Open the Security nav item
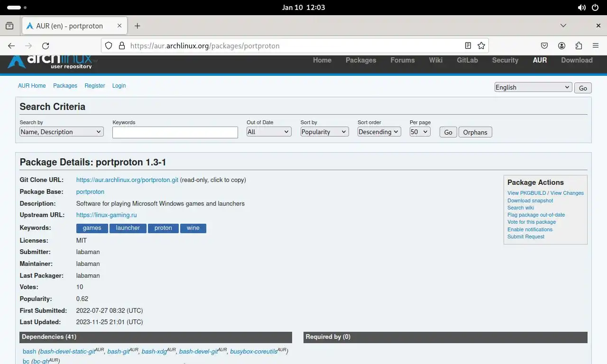Viewport: 607px width, 364px height. 505,60
